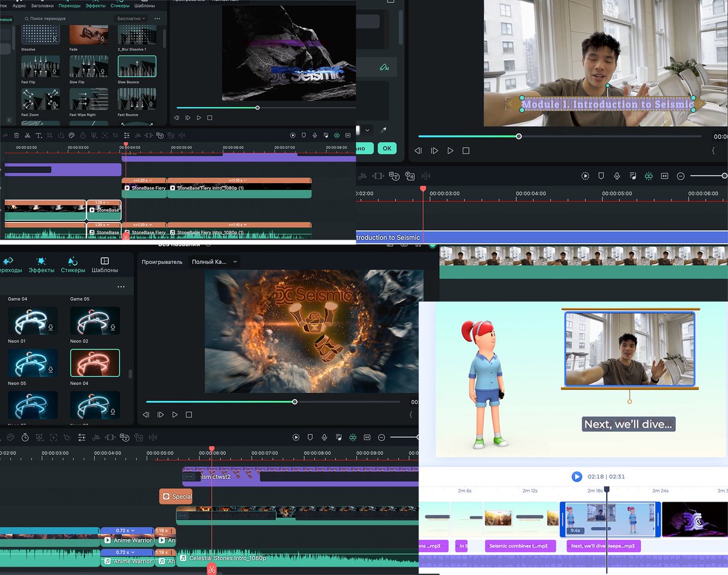Open the adjust sliders icon in top-left toolbar
The width and height of the screenshot is (728, 575).
click(126, 135)
